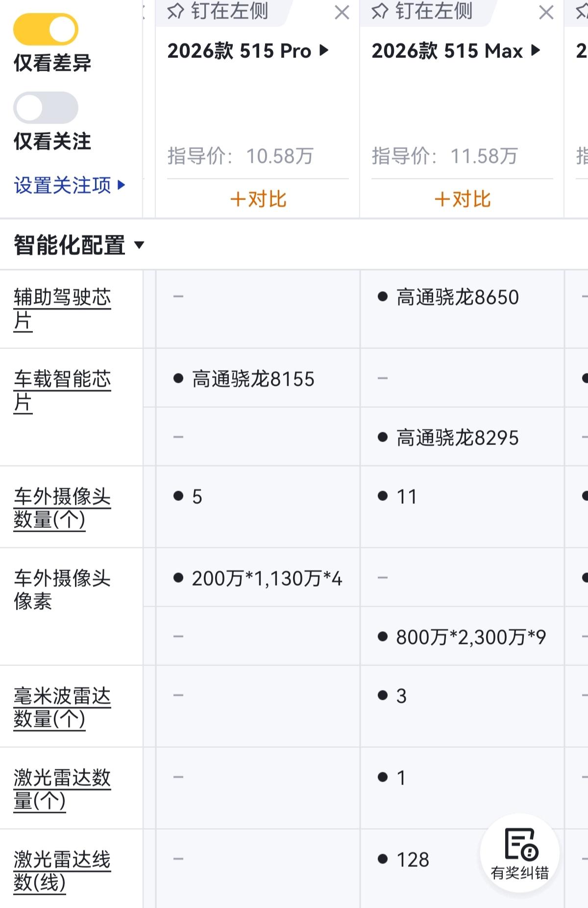Image resolution: width=588 pixels, height=908 pixels.
Task: Turn off the 仅看差异 switch
Action: (46, 29)
